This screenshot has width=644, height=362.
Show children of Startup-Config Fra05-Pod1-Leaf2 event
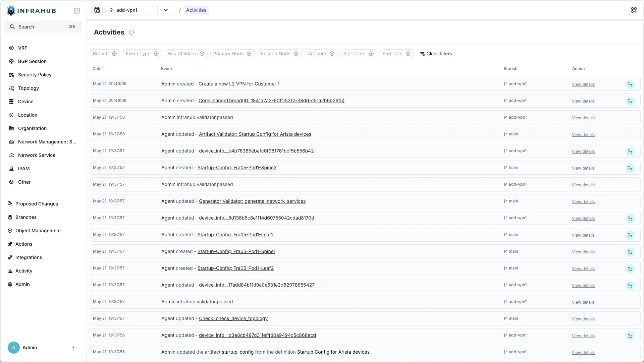pyautogui.click(x=630, y=269)
